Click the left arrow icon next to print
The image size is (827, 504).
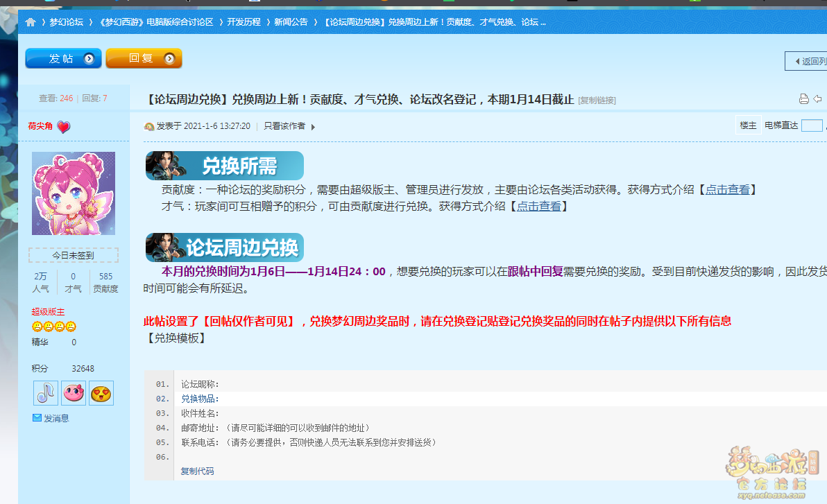pos(817,99)
